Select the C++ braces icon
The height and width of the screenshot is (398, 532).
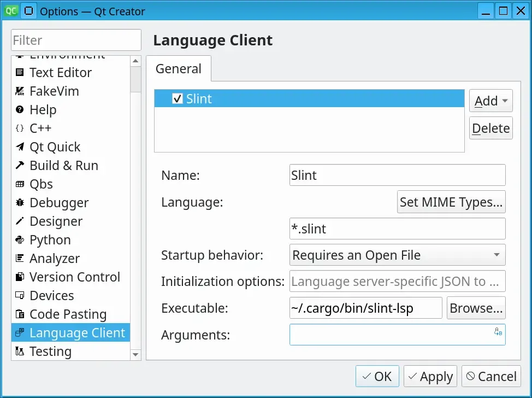tap(19, 128)
